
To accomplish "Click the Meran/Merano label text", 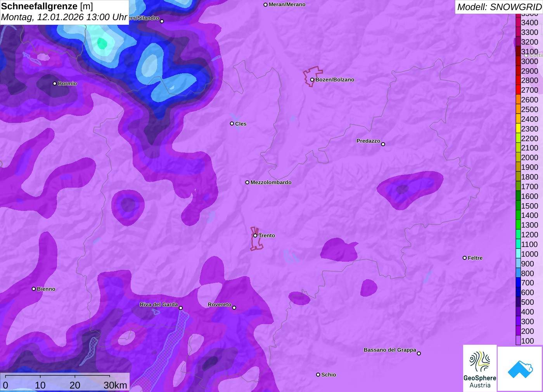I will click(287, 5).
